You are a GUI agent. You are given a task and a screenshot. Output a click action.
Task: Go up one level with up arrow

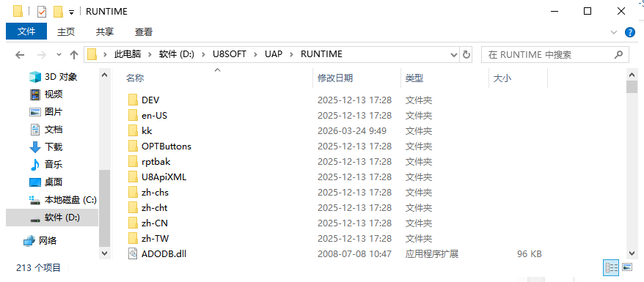[x=74, y=54]
